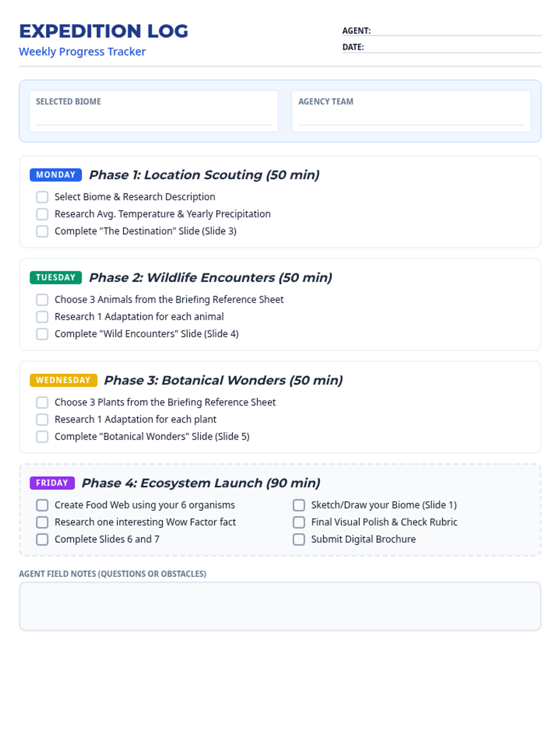Tick 'Choose 3 Plants' checkbox

(42, 402)
